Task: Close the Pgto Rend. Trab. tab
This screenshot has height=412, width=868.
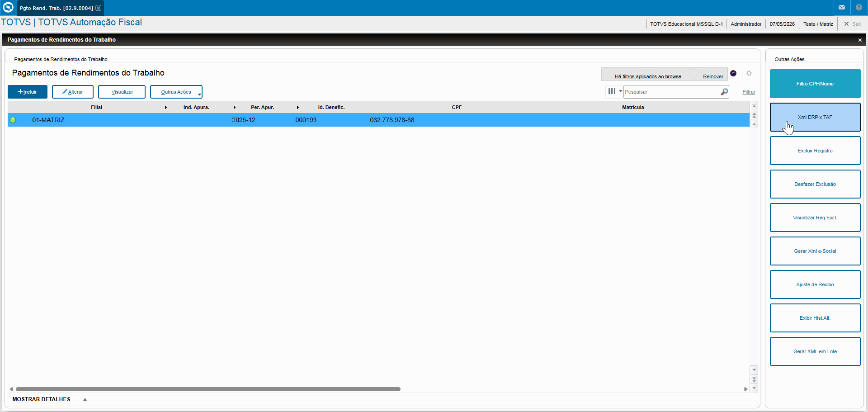Action: pyautogui.click(x=98, y=8)
